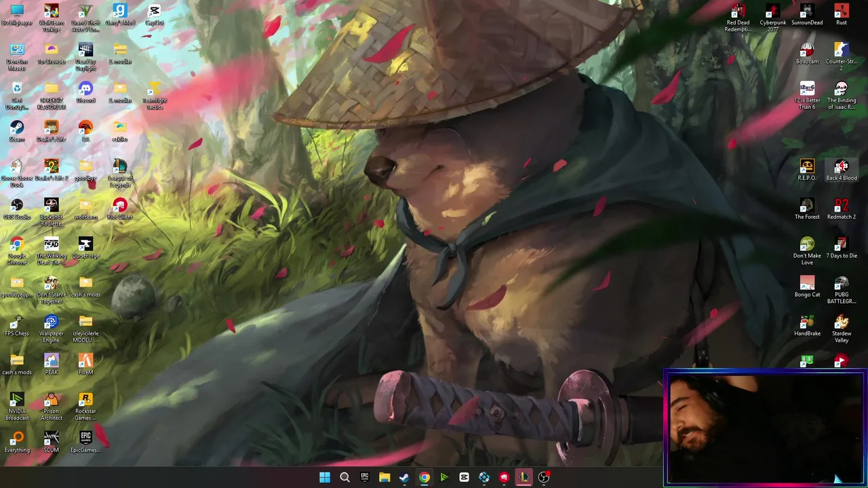Open taskbar Search magnifier
The width and height of the screenshot is (868, 488).
[x=344, y=477]
